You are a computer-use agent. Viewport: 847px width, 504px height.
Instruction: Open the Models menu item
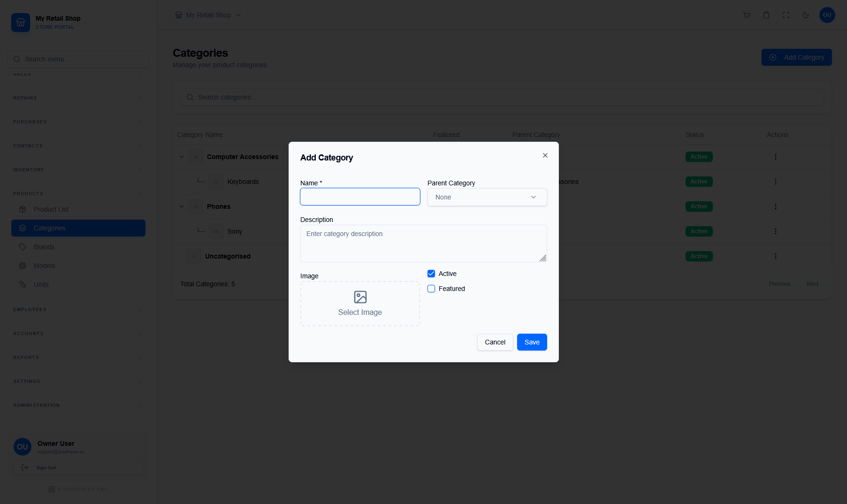[78, 266]
